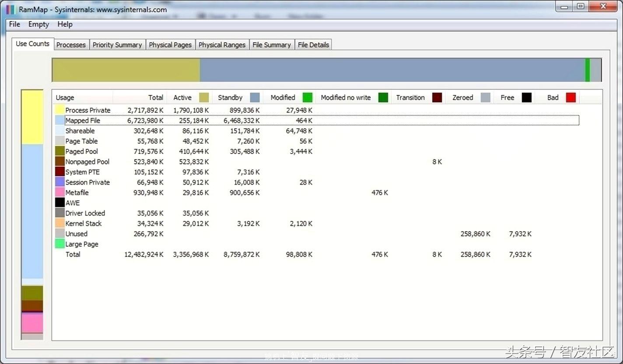Go to the File Details tab
Screen dimensions: 623x364
click(313, 45)
